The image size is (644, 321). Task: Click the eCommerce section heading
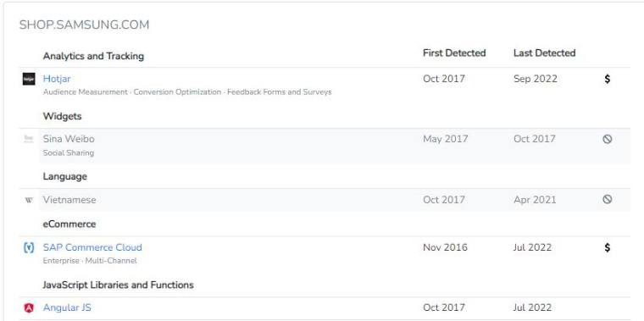[x=69, y=224]
